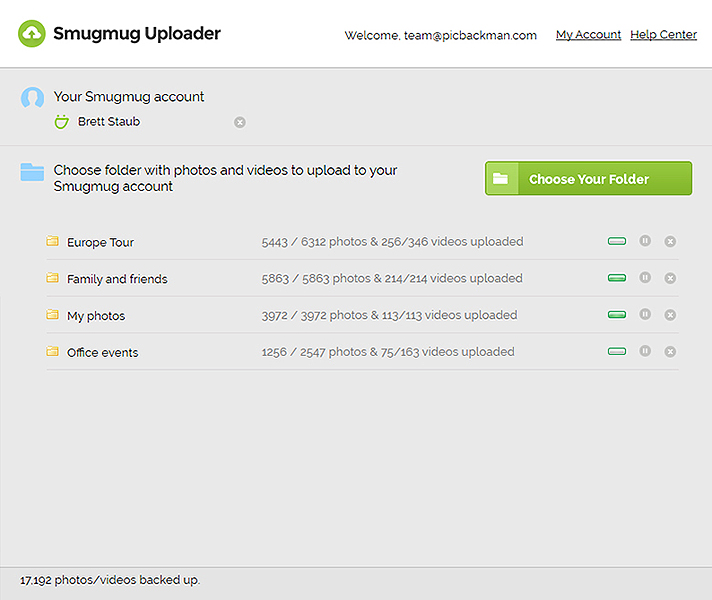This screenshot has height=600, width=712.
Task: Remove the Family and friends folder
Action: [670, 278]
